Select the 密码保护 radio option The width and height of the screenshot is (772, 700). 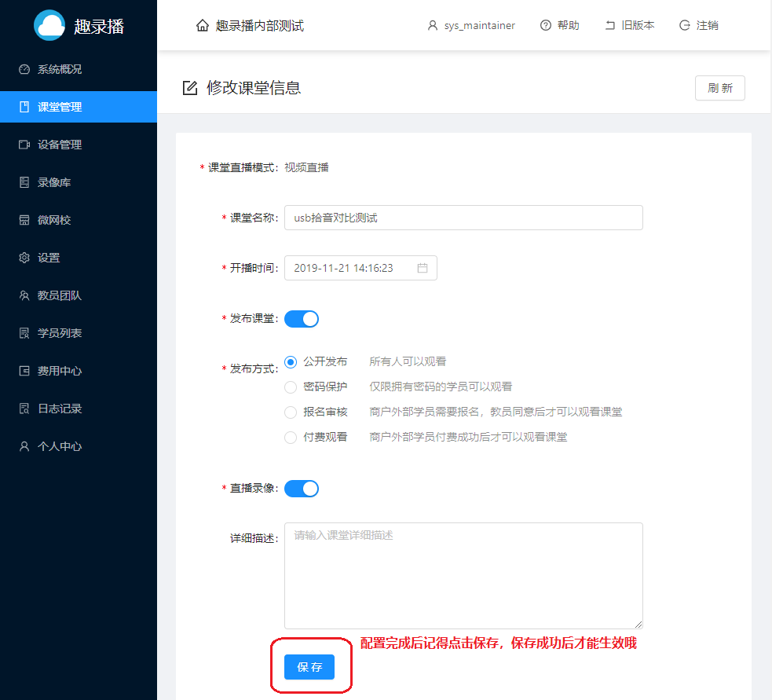pyautogui.click(x=291, y=387)
